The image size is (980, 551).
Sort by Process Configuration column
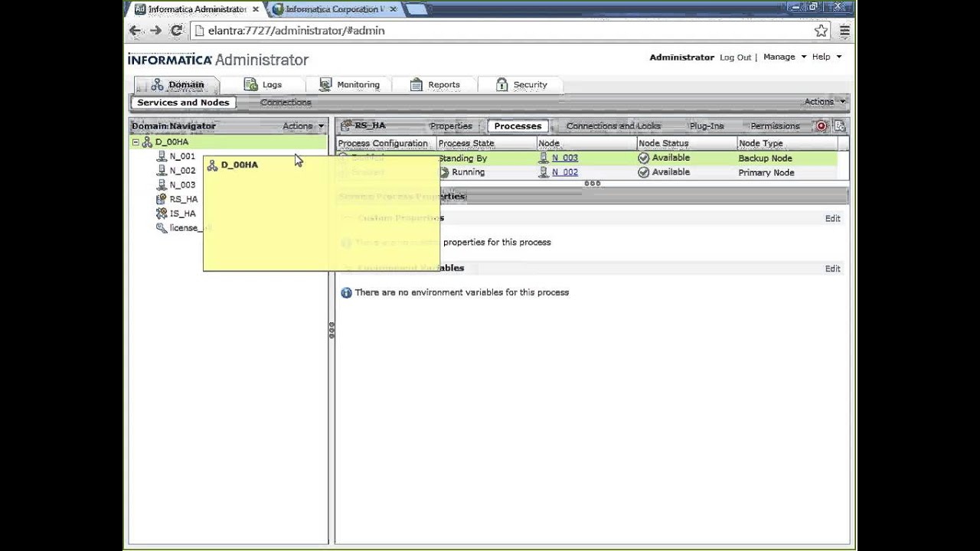387,144
